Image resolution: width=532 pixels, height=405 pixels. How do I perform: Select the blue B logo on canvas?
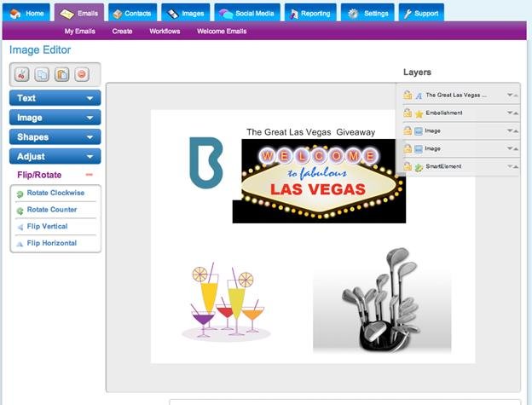[206, 163]
